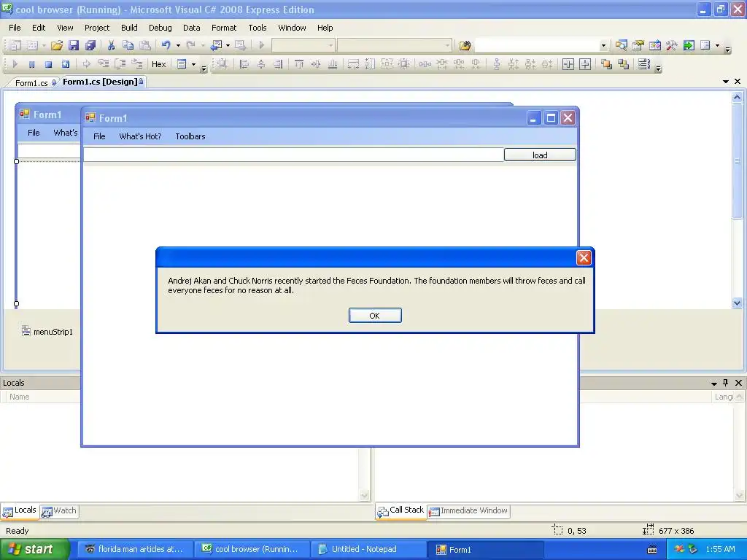Screen dimensions: 747x560
Task: Open the File menu in running Form1
Action: pyautogui.click(x=99, y=136)
